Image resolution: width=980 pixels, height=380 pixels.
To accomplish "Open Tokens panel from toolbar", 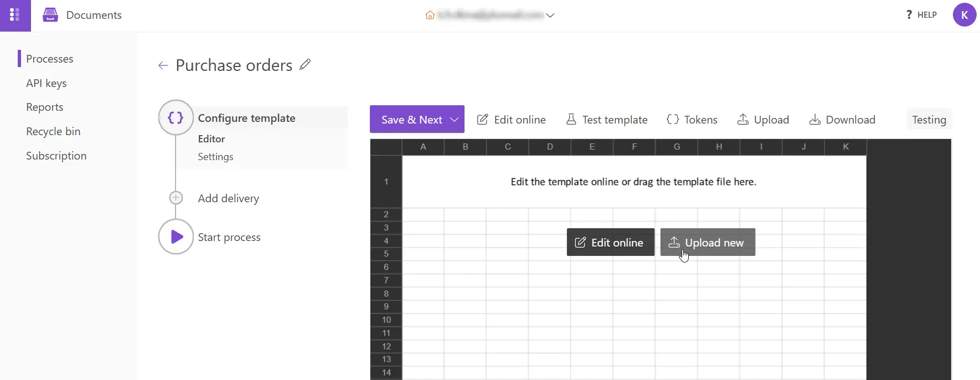I will (x=692, y=120).
